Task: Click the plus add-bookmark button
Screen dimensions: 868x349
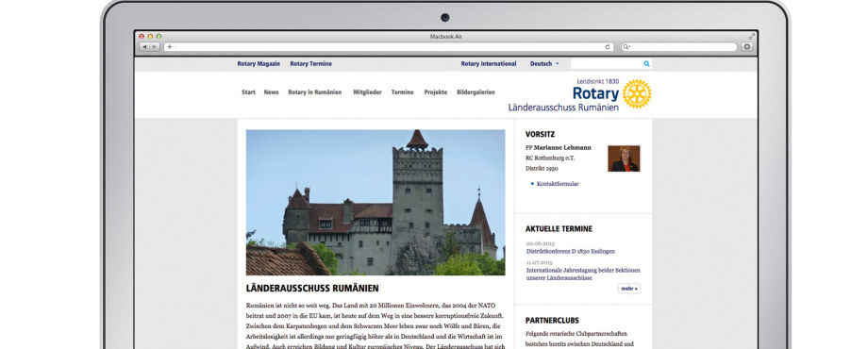Action: tap(170, 47)
